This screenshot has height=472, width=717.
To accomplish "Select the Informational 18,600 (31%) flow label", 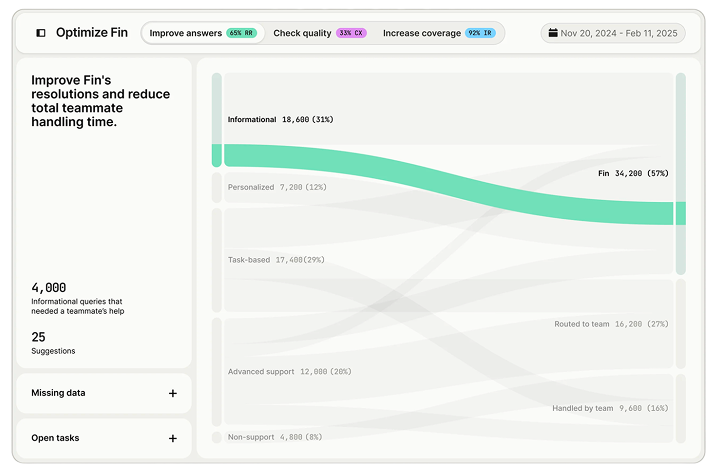I will [280, 119].
